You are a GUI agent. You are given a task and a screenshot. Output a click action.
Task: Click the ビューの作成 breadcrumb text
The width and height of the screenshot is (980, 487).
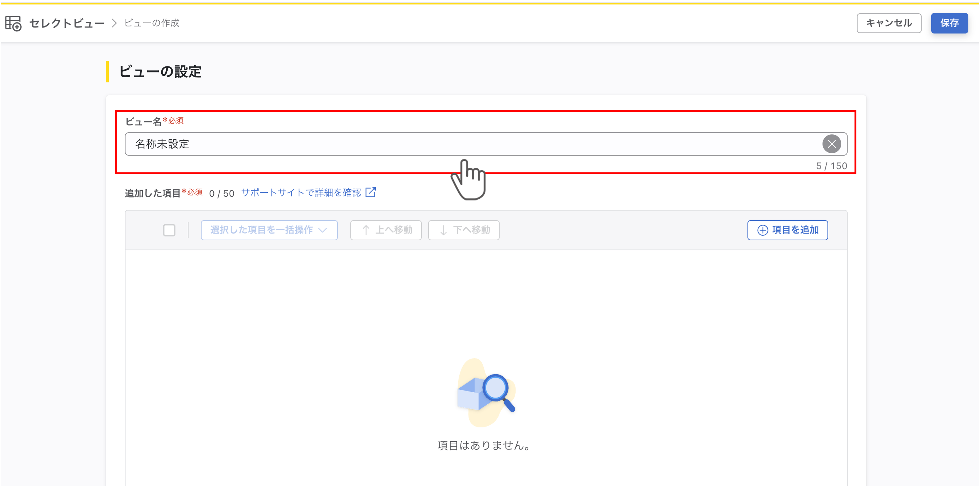(152, 23)
